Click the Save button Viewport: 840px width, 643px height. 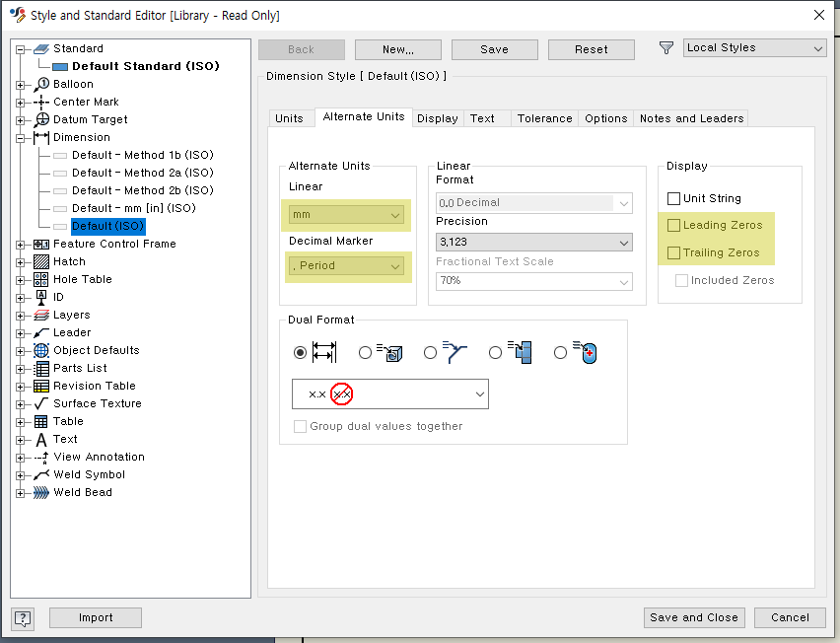[495, 50]
